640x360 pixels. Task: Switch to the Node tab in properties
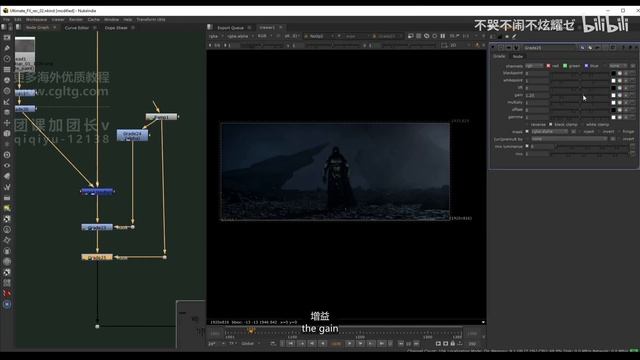pos(518,56)
